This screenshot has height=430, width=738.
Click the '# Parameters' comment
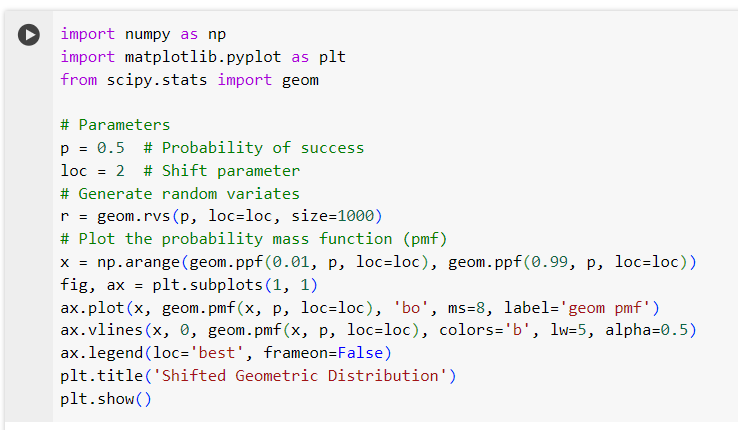[x=115, y=125]
